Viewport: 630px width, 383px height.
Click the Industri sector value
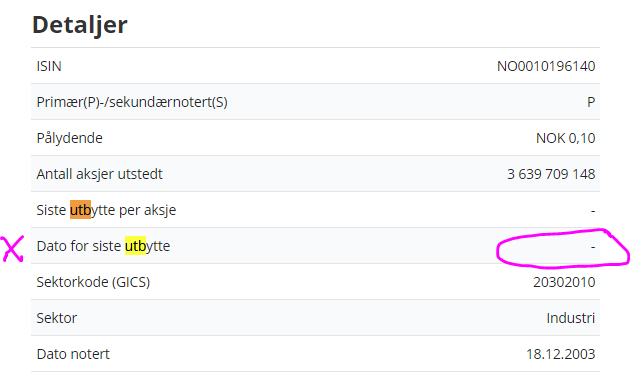tap(571, 318)
